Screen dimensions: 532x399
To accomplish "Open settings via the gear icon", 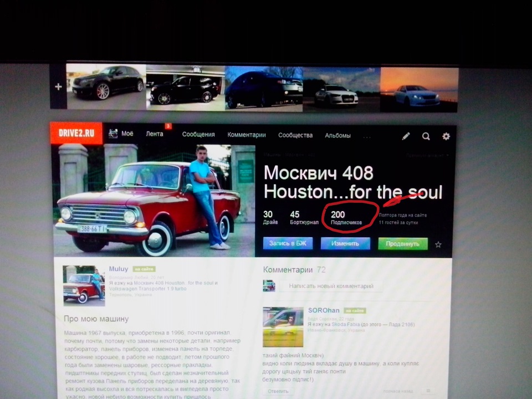I will (x=446, y=136).
